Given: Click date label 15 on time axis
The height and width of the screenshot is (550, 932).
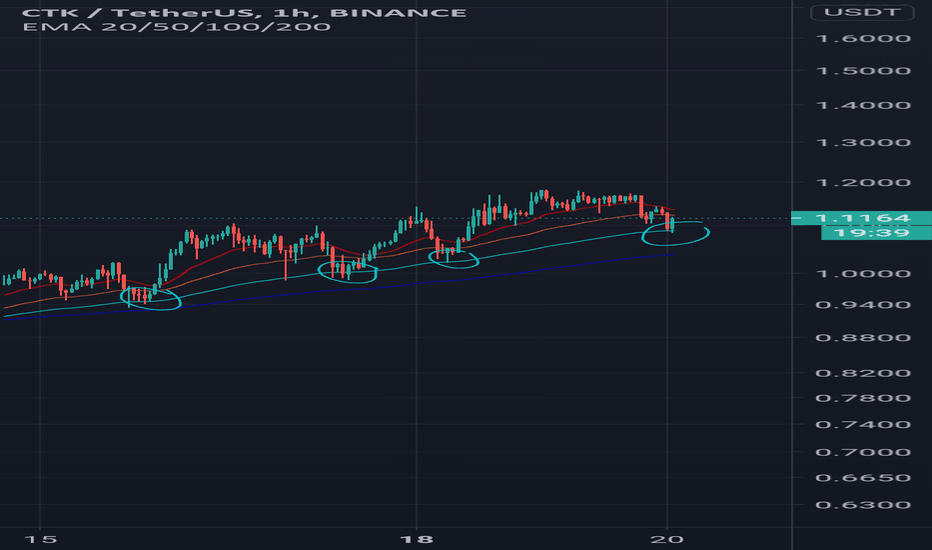Looking at the screenshot, I should pos(40,539).
